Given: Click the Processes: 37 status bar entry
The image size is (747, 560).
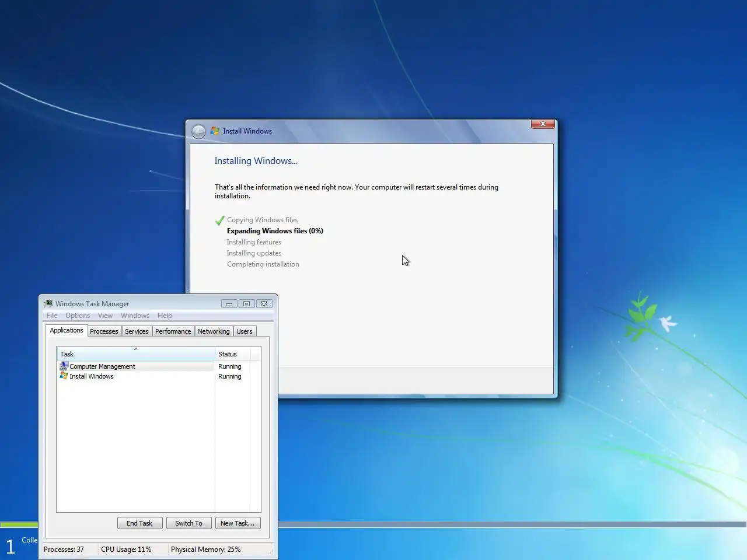Looking at the screenshot, I should pos(64,549).
